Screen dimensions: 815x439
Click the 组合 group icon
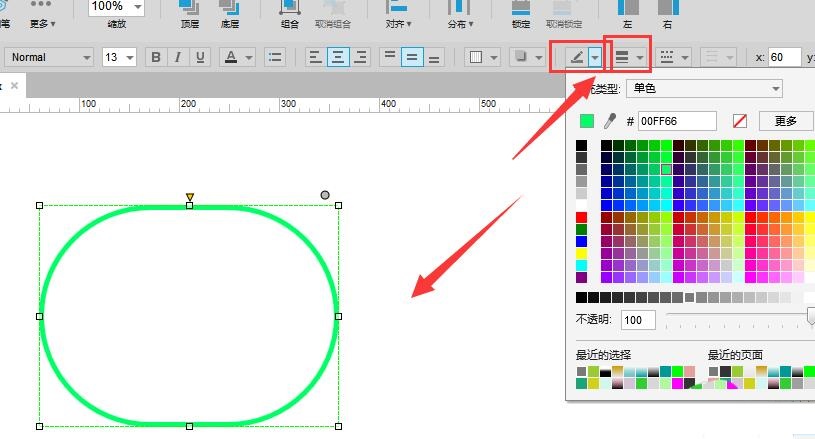(x=289, y=12)
